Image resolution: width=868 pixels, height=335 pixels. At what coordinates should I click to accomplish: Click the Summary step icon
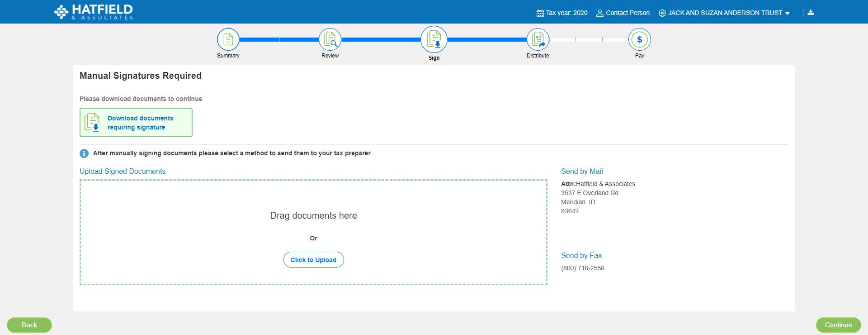click(228, 40)
